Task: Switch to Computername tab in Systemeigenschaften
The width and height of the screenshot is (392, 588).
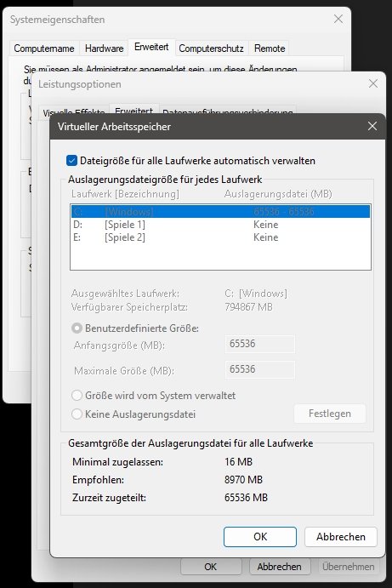Action: [44, 49]
